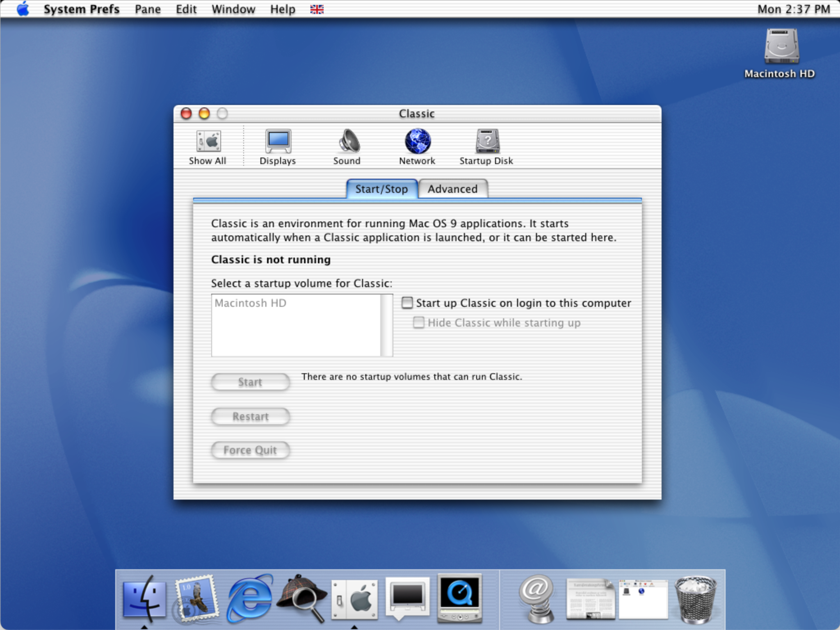Screen dimensions: 840x630
Task: Open the Network globe icon
Action: 417,142
